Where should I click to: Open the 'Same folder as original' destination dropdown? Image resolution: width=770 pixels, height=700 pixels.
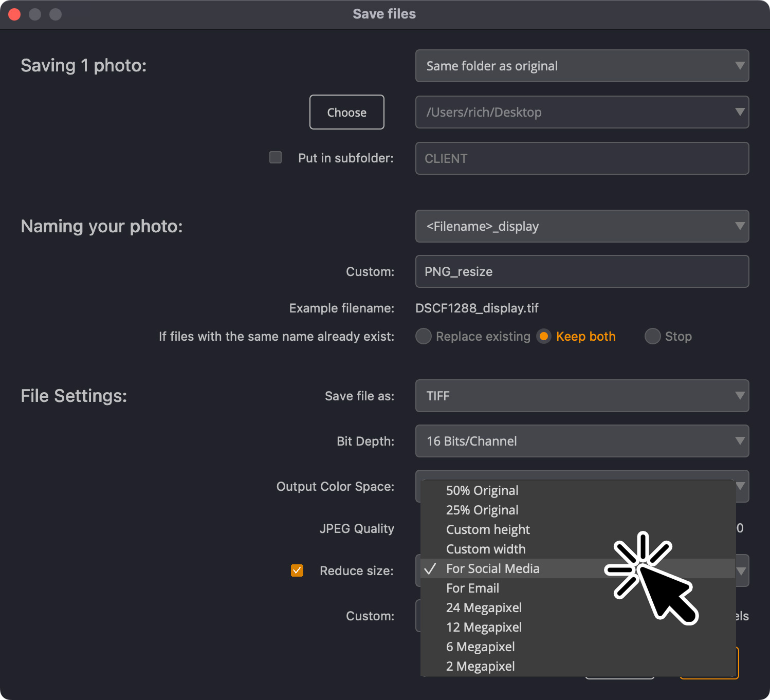(582, 66)
